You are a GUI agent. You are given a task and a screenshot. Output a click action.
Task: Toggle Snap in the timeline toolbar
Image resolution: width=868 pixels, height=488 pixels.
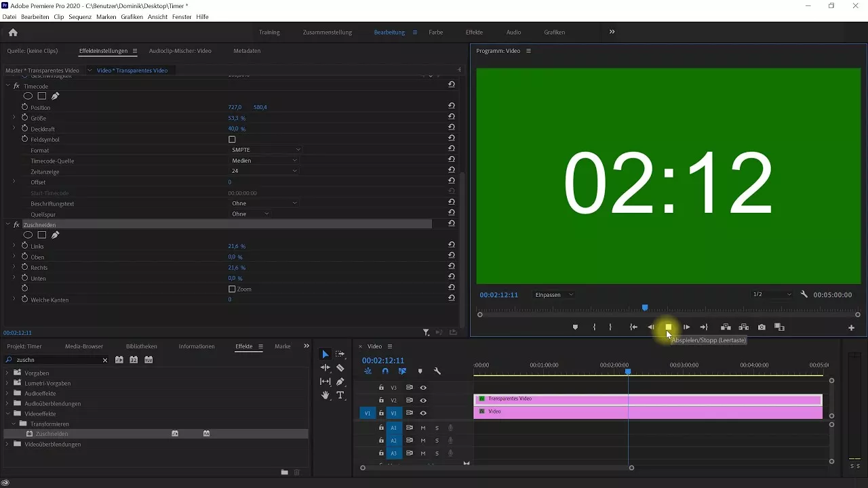tap(385, 371)
